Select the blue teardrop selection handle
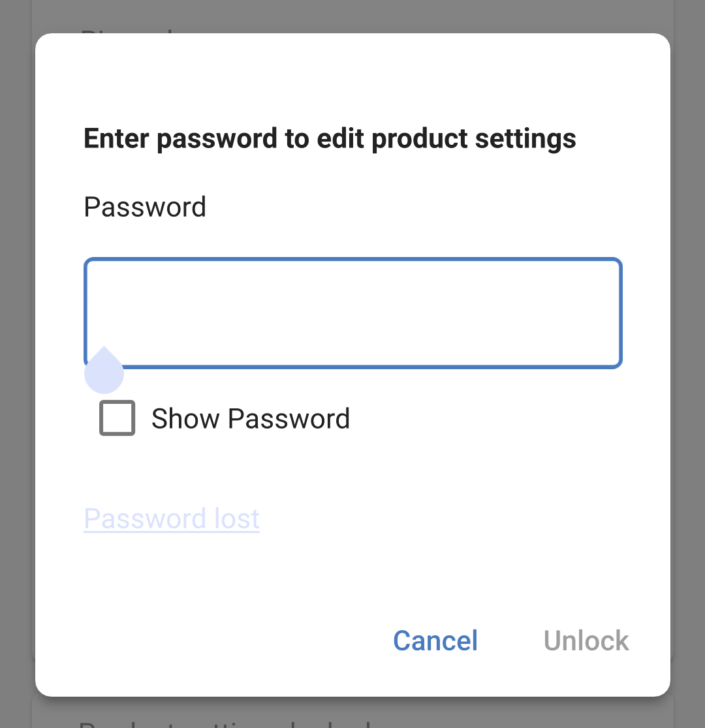Screen dimensions: 705x728 click(x=104, y=372)
